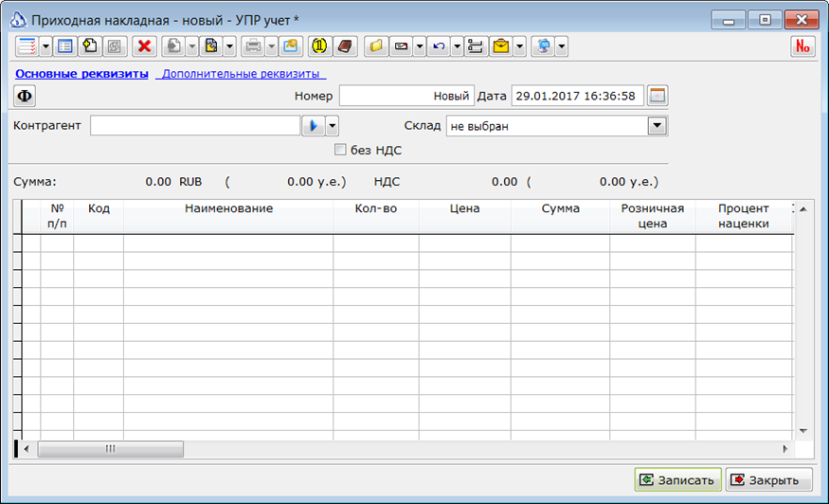The height and width of the screenshot is (504, 829).
Task: Open the dropdown next to the yellow picture document icon
Action: point(229,46)
